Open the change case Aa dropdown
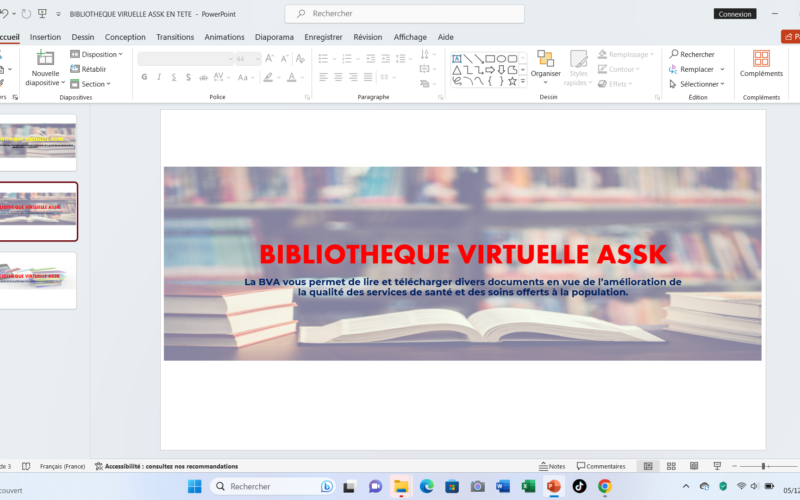 pyautogui.click(x=245, y=77)
